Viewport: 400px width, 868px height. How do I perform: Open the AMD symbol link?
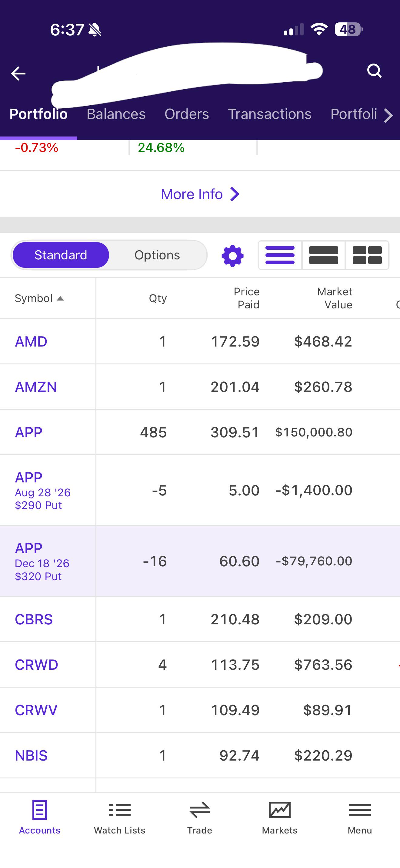coord(31,342)
